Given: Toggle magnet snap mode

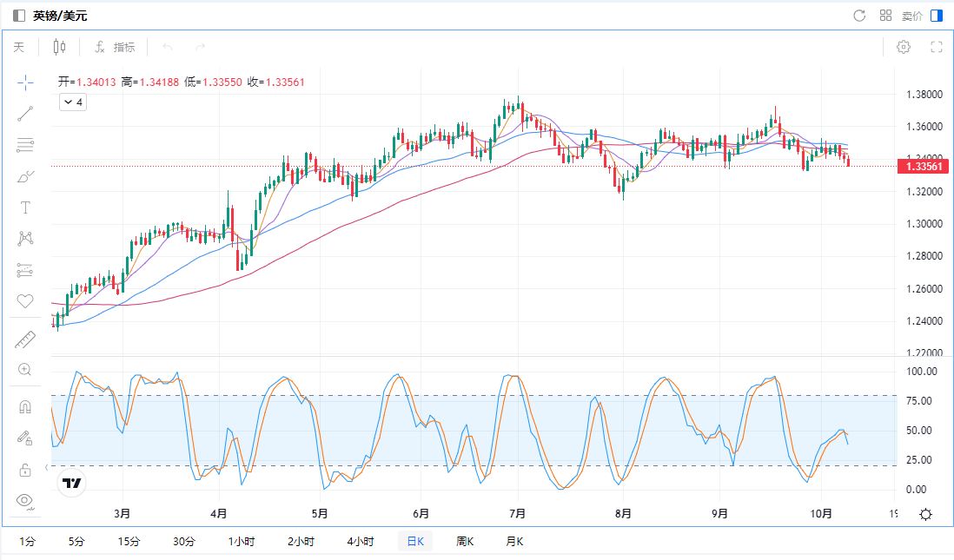Looking at the screenshot, I should tap(25, 407).
